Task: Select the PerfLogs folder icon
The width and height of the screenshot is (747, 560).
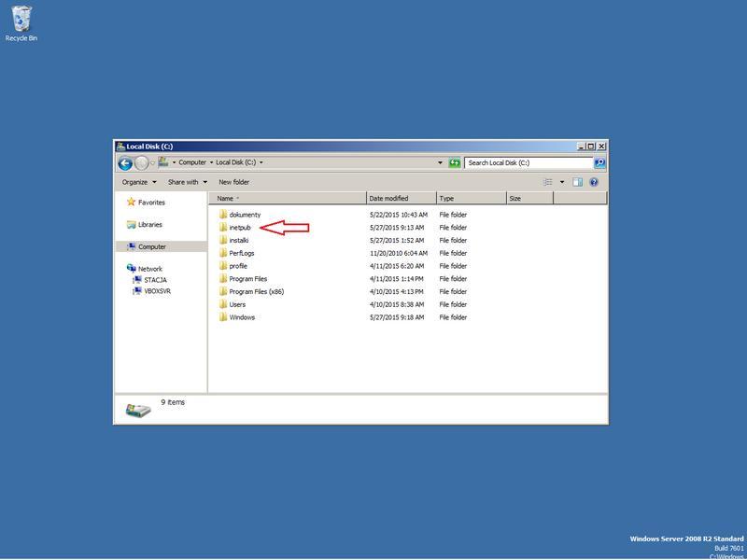Action: tap(223, 253)
